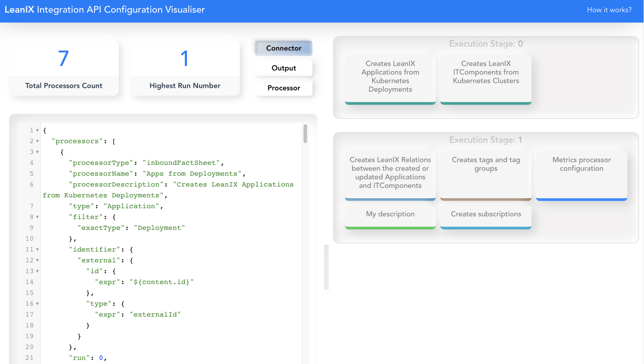Click the number 7 processor count value
This screenshot has height=364, width=644.
point(63,58)
